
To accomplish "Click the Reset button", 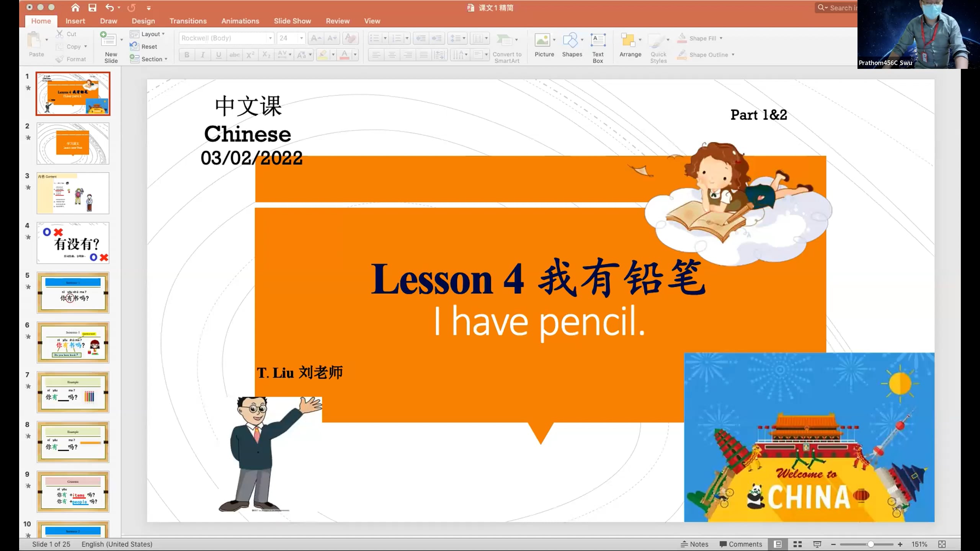I will pos(144,46).
